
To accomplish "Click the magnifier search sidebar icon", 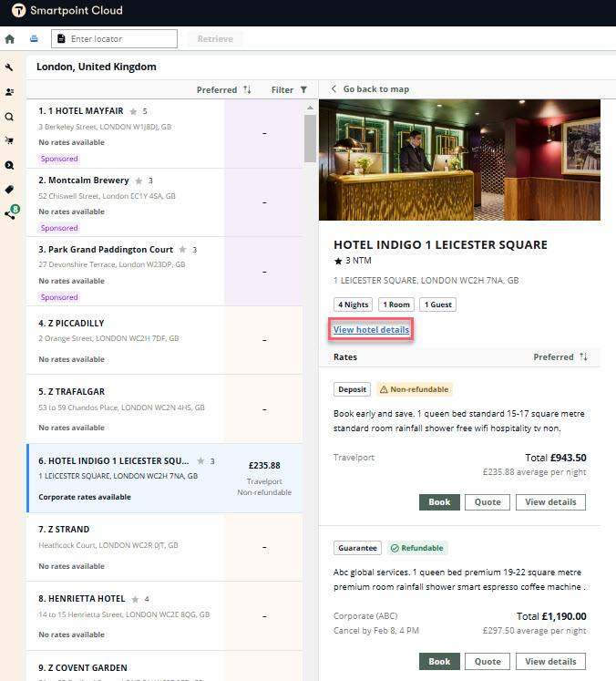I will pos(9,117).
